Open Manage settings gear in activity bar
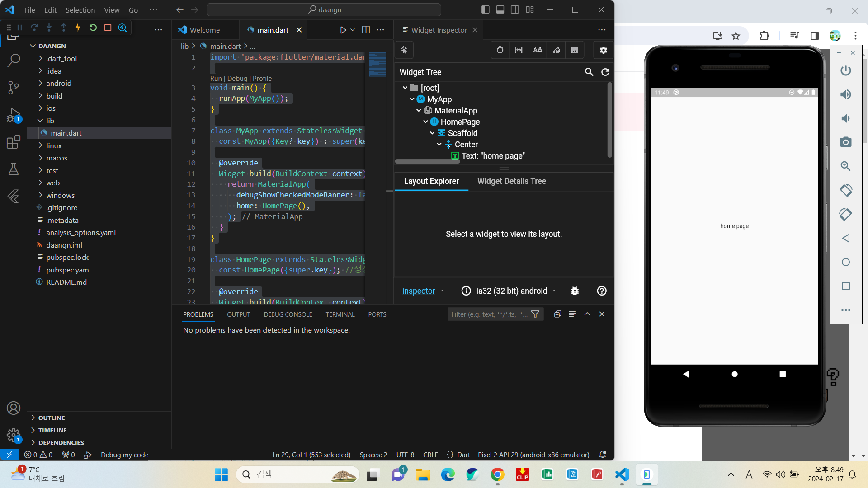 click(x=14, y=436)
